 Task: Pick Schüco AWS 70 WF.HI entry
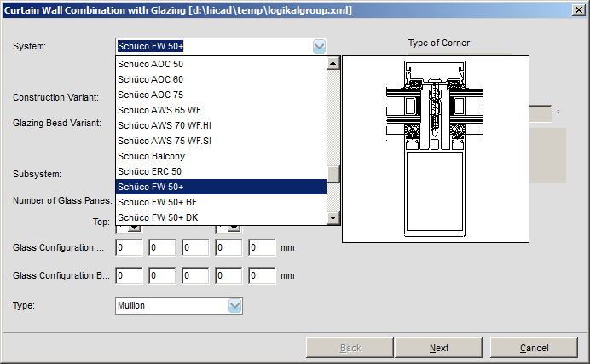click(x=221, y=125)
